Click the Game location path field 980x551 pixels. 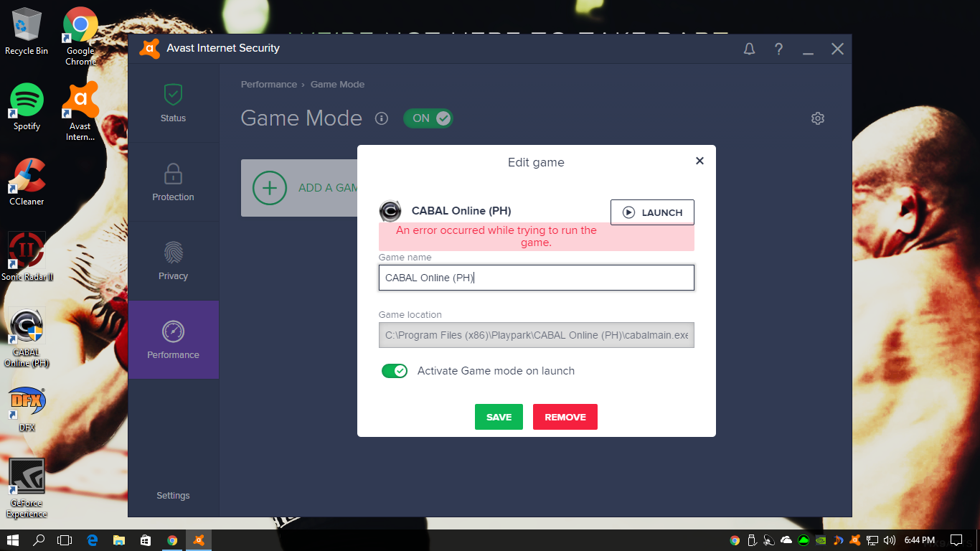tap(537, 335)
